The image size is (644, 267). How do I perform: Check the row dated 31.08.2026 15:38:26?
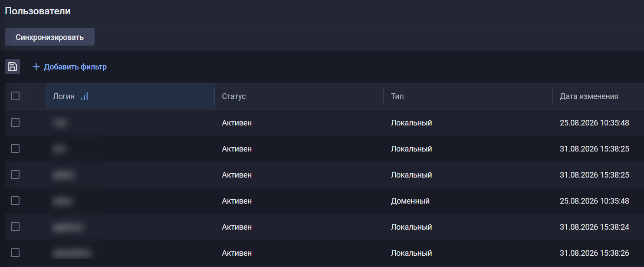point(15,253)
